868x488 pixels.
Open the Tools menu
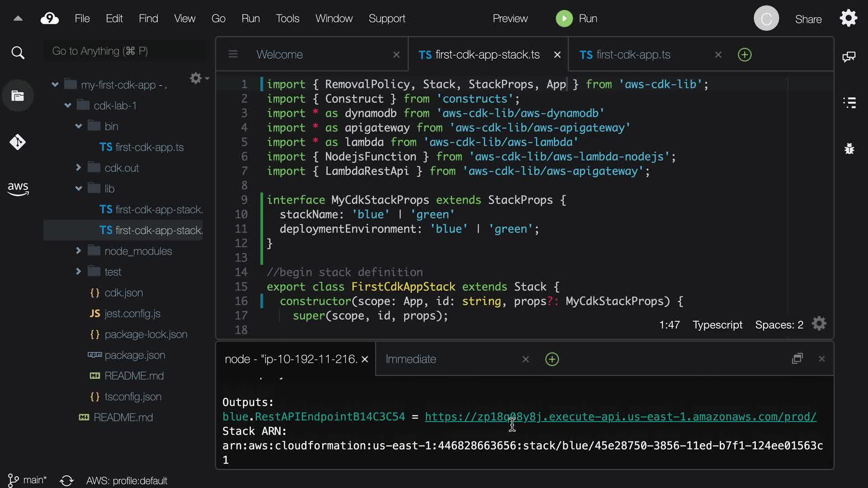pos(287,19)
